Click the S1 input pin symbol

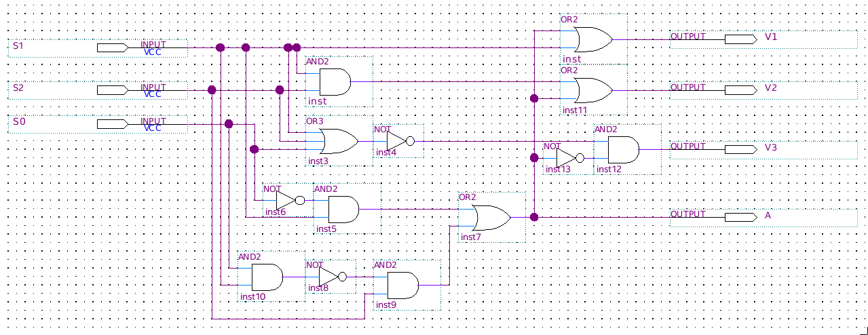point(112,47)
